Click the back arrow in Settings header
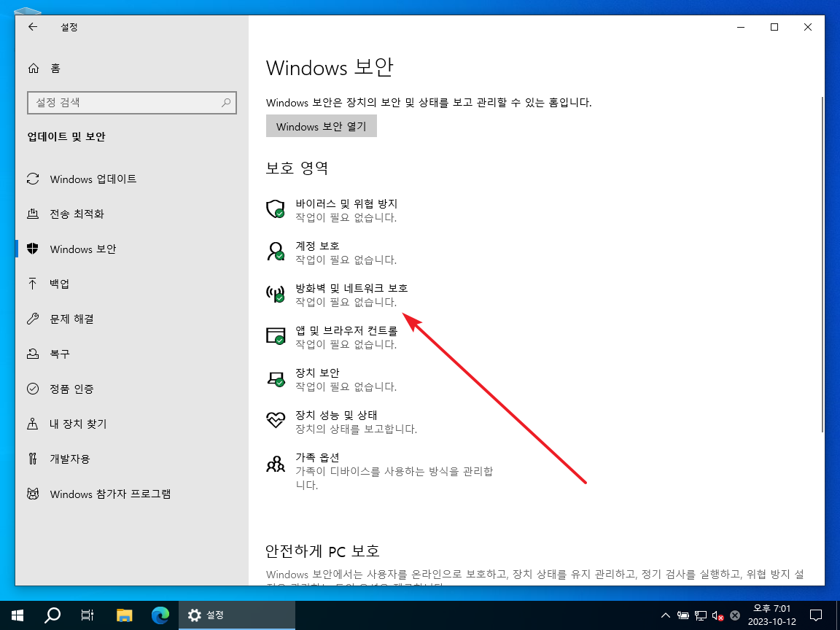Viewport: 840px width, 630px height. click(x=33, y=27)
